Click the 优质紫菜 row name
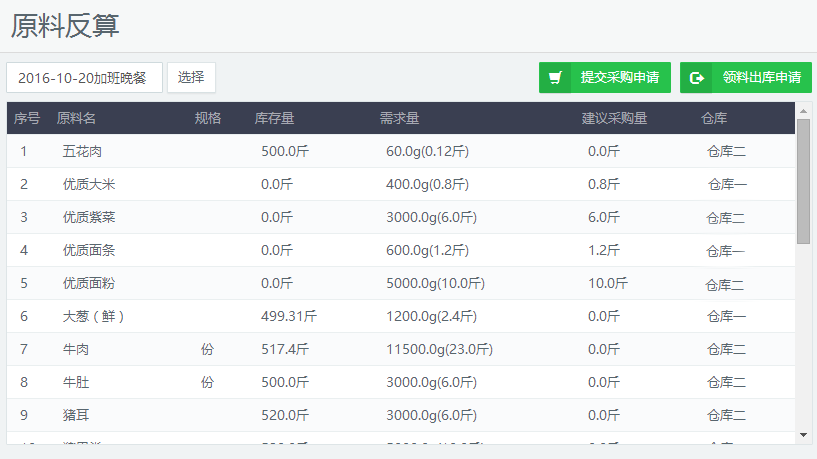This screenshot has width=817, height=459. pos(89,217)
